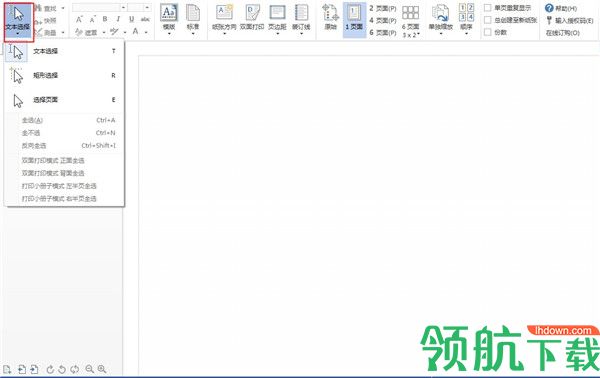This screenshot has width=600, height=378.
Task: Open the 装订线 binding line button
Action: click(x=301, y=20)
